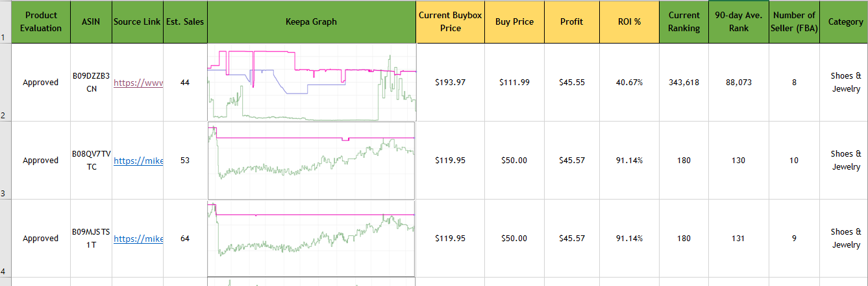Select the ROI % column header cell
This screenshot has width=868, height=286.
point(629,22)
